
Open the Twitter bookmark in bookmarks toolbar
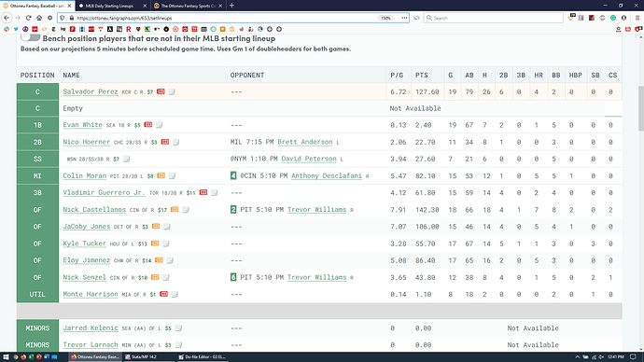pos(16,29)
